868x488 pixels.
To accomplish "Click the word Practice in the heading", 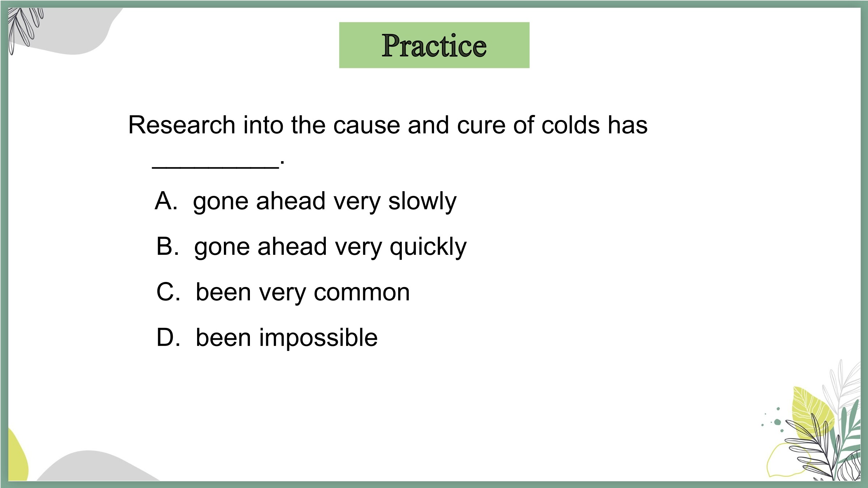I will (x=434, y=46).
